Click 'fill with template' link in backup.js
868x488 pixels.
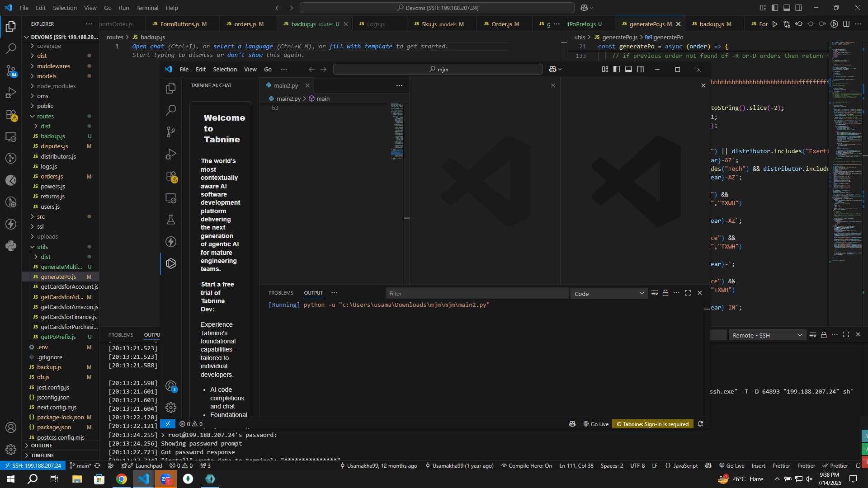[361, 47]
